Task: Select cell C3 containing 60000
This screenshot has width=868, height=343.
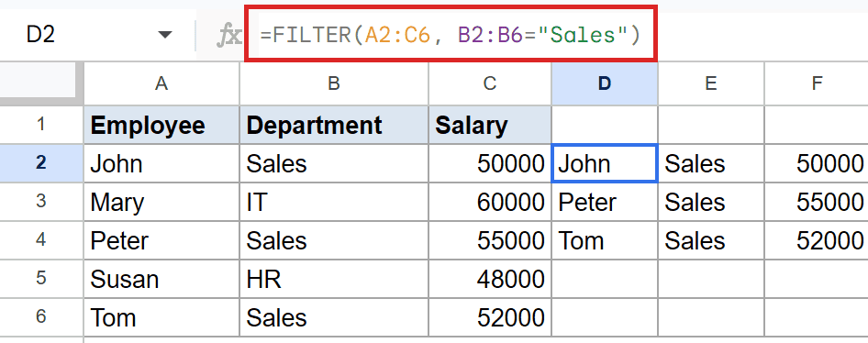Action: point(490,202)
